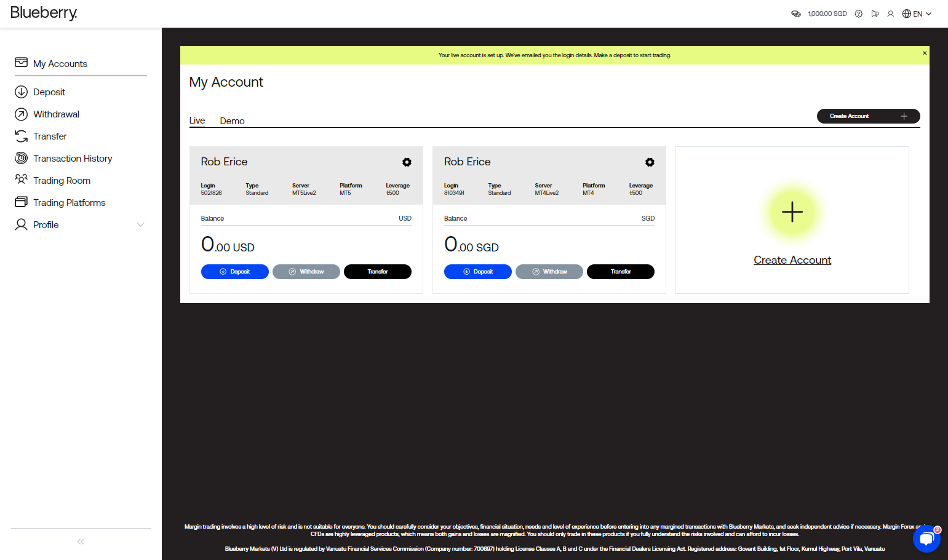Click the large plus Create Account icon
The height and width of the screenshot is (560, 948).
[792, 212]
